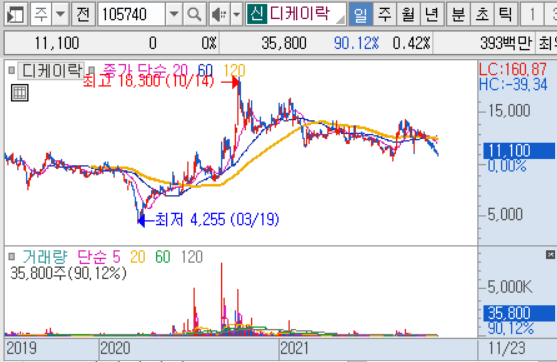Screen dimensions: 557x362
Task: Click the blue 35,800 volume axis tag
Action: 519,313
